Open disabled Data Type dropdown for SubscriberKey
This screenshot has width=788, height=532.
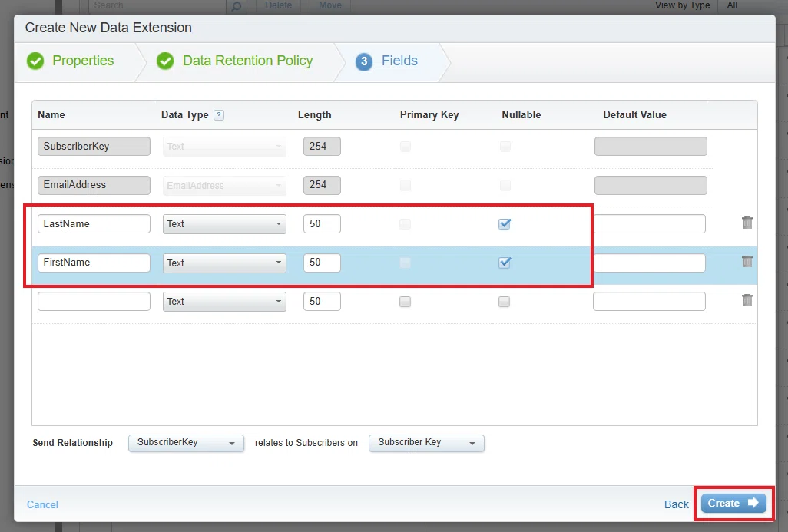224,146
